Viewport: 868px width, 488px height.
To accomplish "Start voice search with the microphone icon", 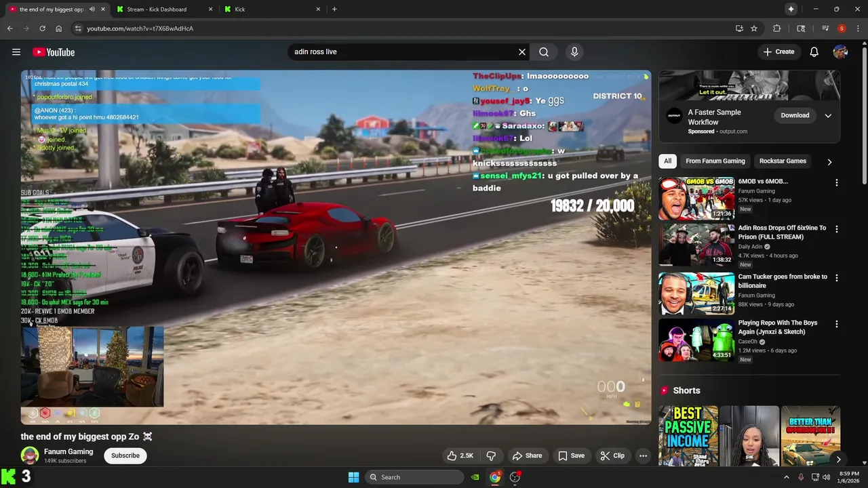I will coord(574,52).
